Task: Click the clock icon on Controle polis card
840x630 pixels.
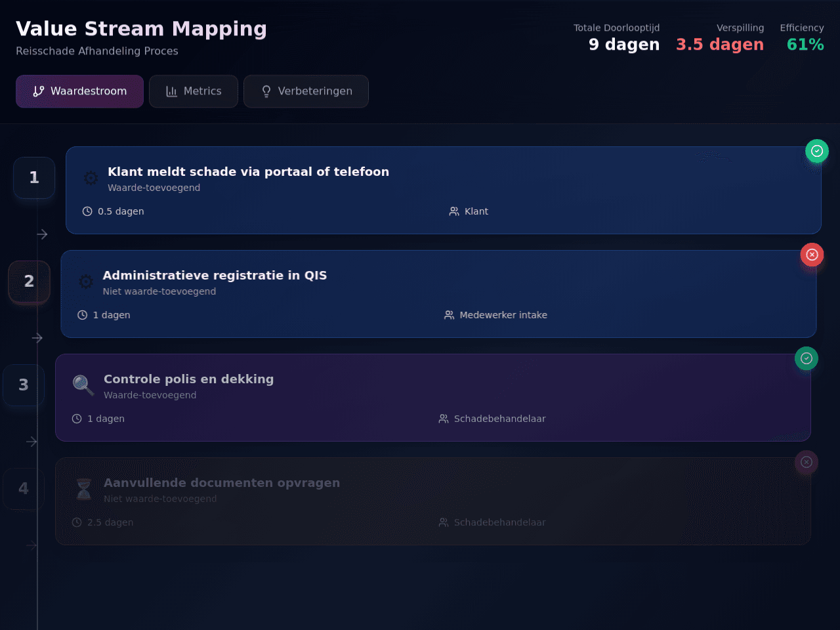Action: [x=77, y=419]
